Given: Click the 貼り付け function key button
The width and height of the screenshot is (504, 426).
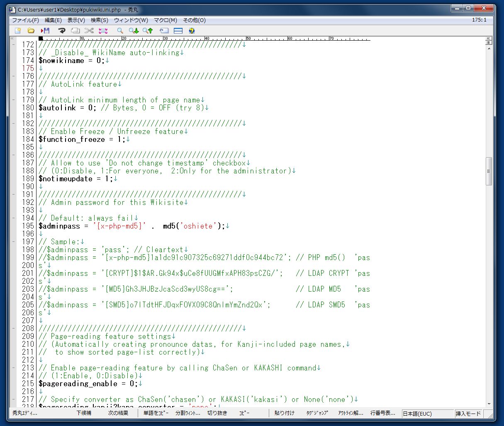Looking at the screenshot, I should point(285,413).
